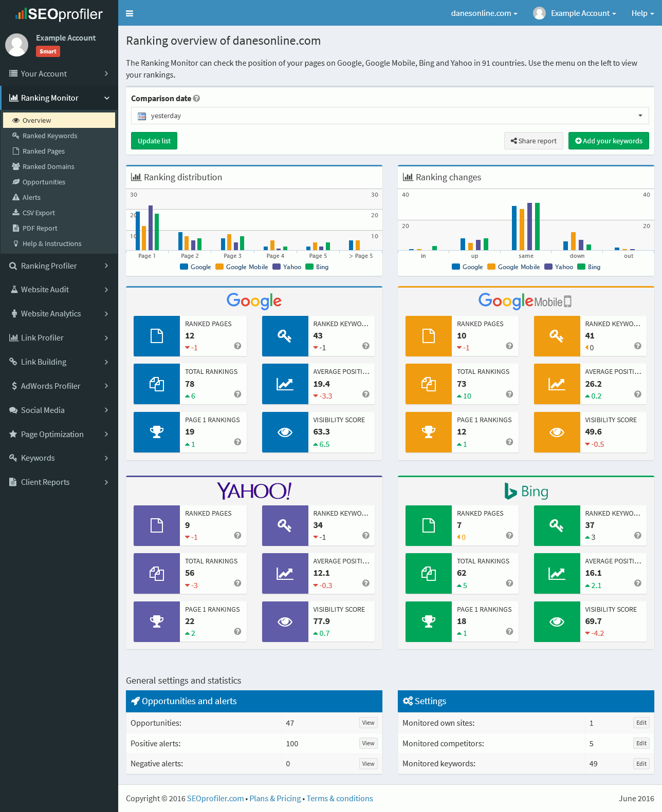Image resolution: width=662 pixels, height=812 pixels.
Task: Toggle Yahoo legend swatch in Ranking changes
Action: pyautogui.click(x=548, y=267)
